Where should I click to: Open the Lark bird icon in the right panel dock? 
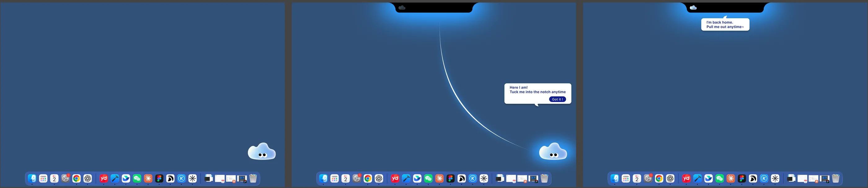click(x=709, y=178)
